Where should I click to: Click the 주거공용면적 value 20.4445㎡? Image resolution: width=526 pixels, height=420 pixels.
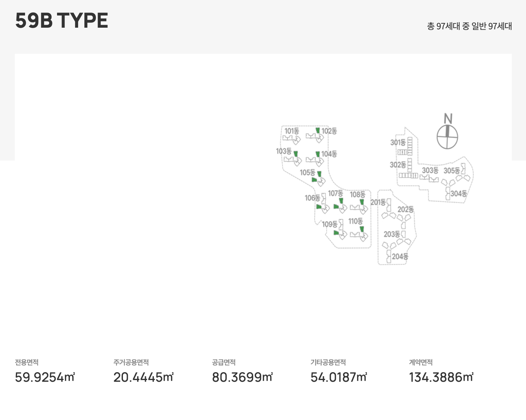143,377
